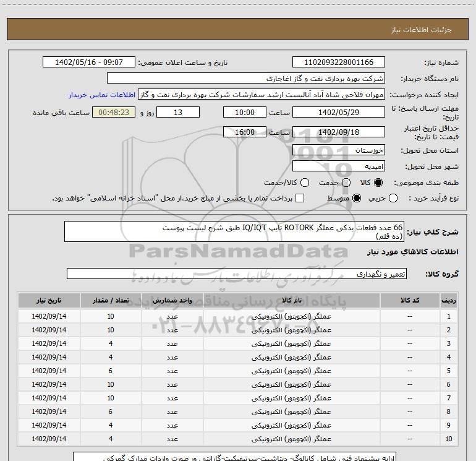Click the quantity 10 in row 1
This screenshot has height=461, width=476.
click(111, 316)
